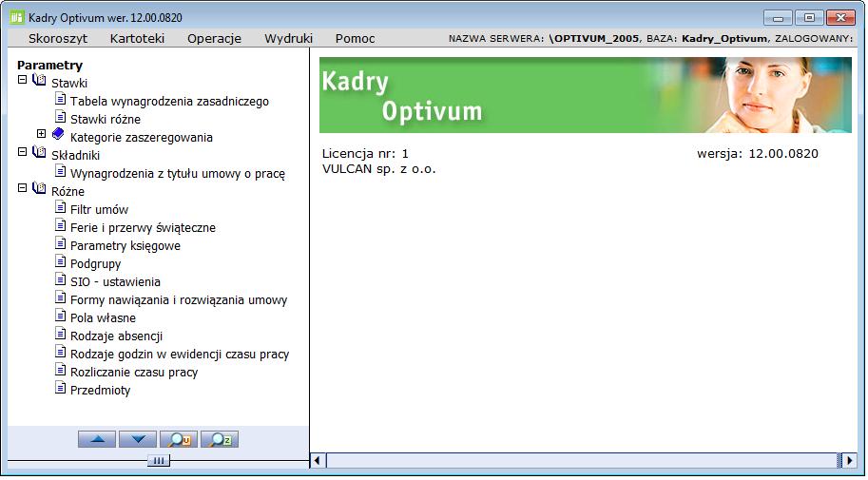Open Przedmioty entry
The height and width of the screenshot is (480, 868).
[x=100, y=391]
